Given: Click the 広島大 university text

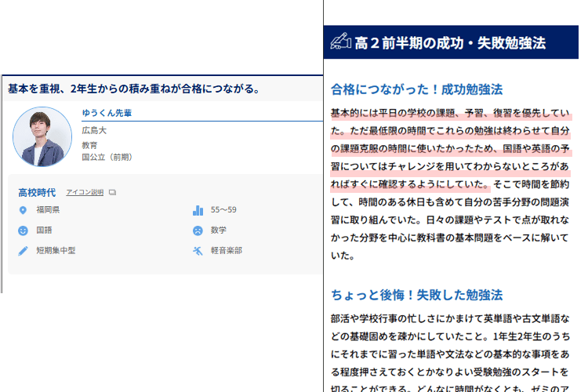Looking at the screenshot, I should [x=94, y=130].
